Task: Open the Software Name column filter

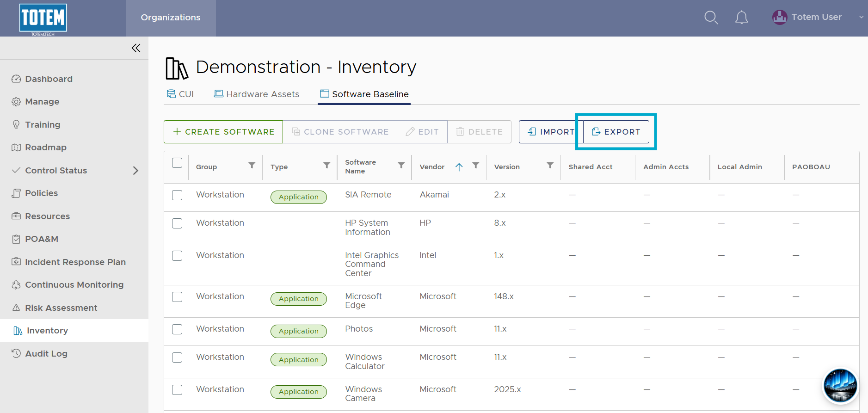Action: point(401,166)
